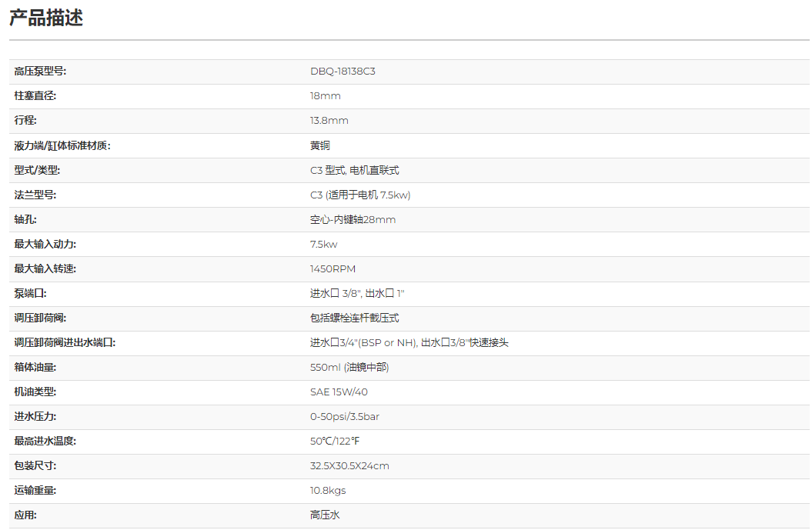Viewport: 812px width, 530px height.
Task: Select the pump model value DBQ-18138C3
Action: pyautogui.click(x=343, y=72)
